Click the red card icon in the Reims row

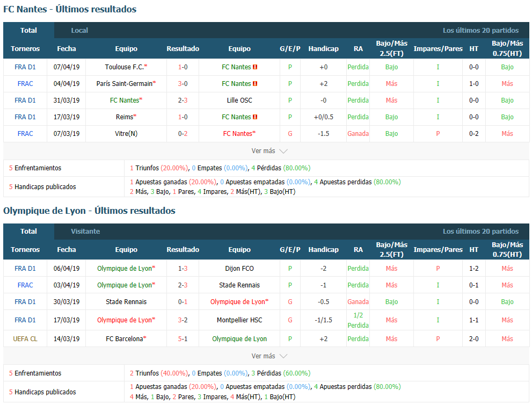[255, 117]
